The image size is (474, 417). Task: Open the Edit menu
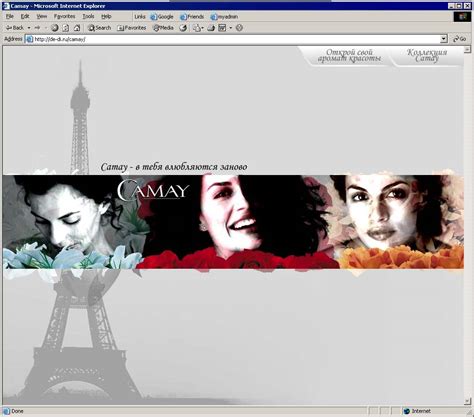[x=25, y=16]
